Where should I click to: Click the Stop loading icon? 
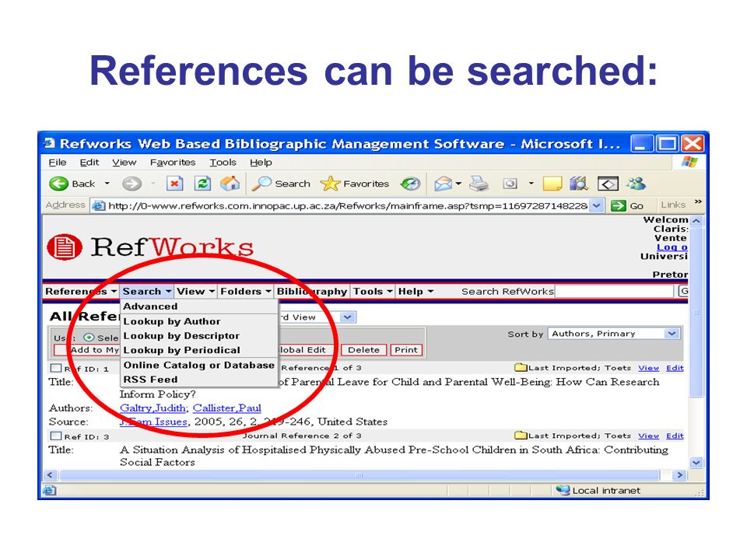[x=174, y=184]
